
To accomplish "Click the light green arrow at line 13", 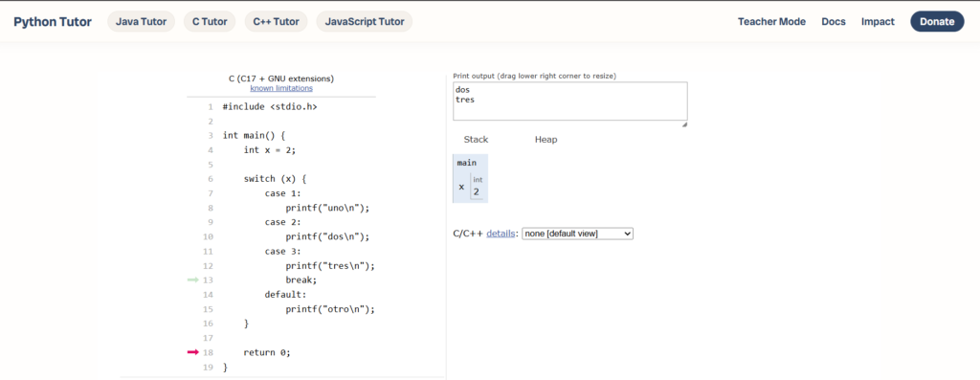I will click(x=192, y=280).
